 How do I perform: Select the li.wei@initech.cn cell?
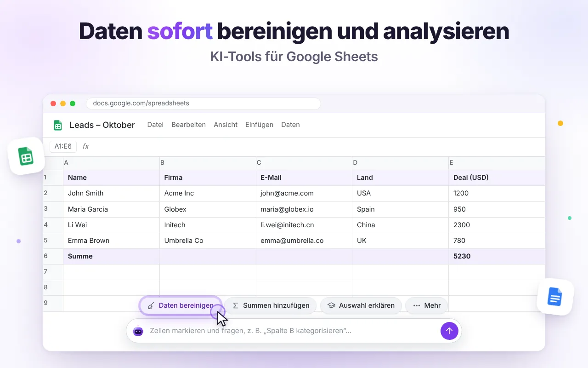click(304, 225)
